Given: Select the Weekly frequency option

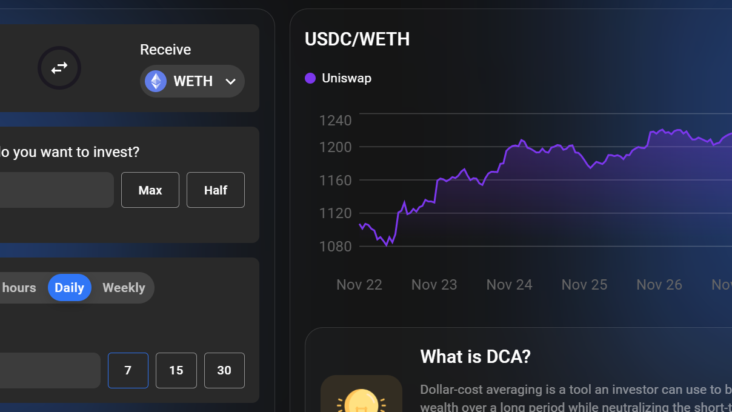Looking at the screenshot, I should click(124, 288).
